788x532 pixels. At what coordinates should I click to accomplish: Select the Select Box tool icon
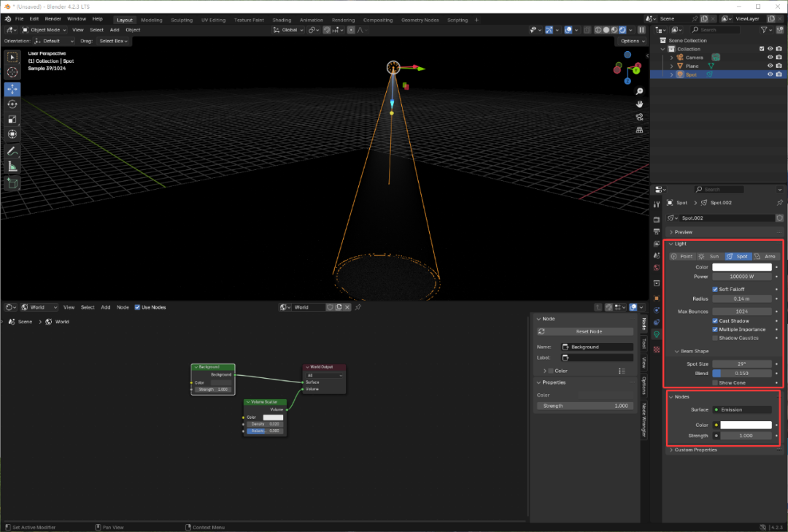12,58
